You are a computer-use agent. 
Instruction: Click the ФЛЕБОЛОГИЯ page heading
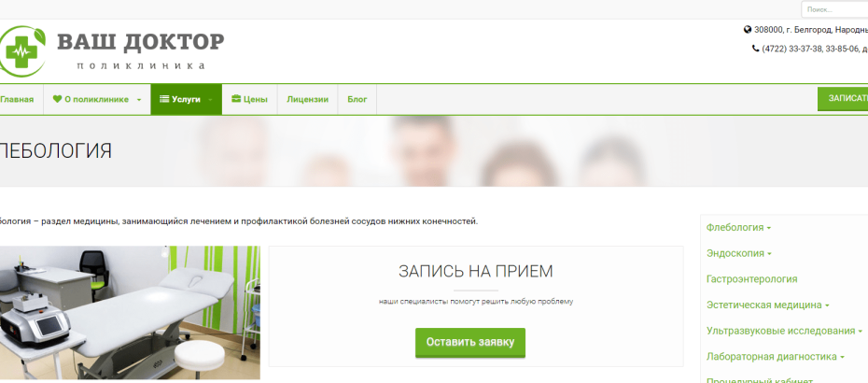click(x=55, y=150)
